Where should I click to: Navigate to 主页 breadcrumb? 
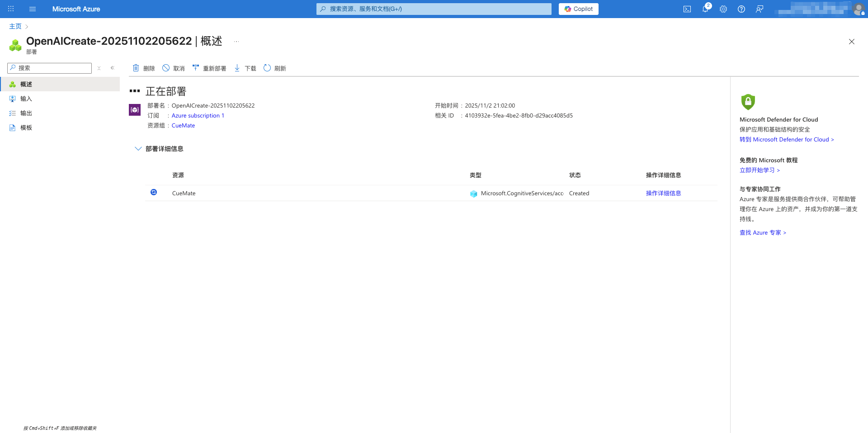(14, 26)
